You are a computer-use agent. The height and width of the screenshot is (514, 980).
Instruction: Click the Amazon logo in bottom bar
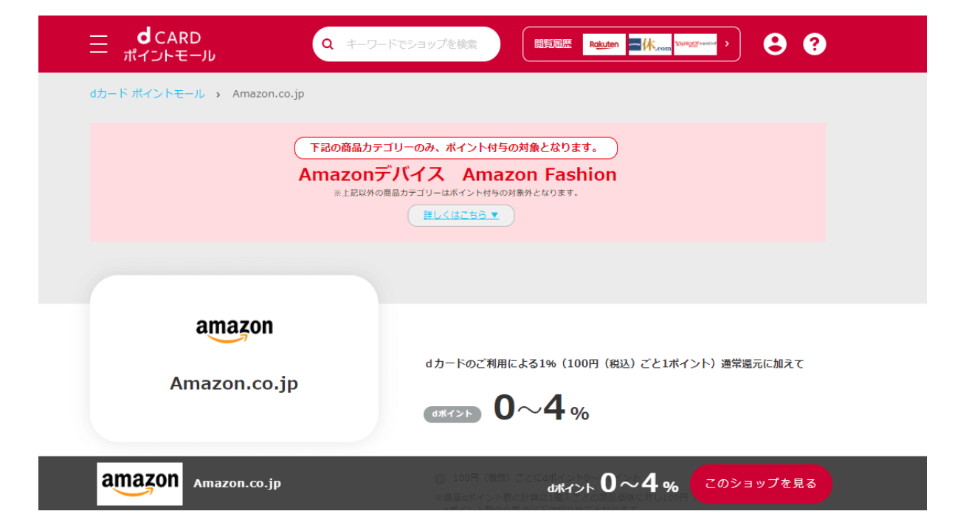pyautogui.click(x=139, y=484)
